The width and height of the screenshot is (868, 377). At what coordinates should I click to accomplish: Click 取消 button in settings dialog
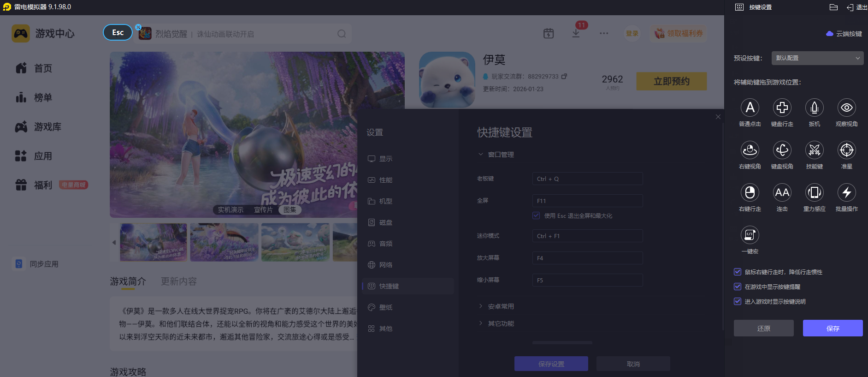click(633, 364)
